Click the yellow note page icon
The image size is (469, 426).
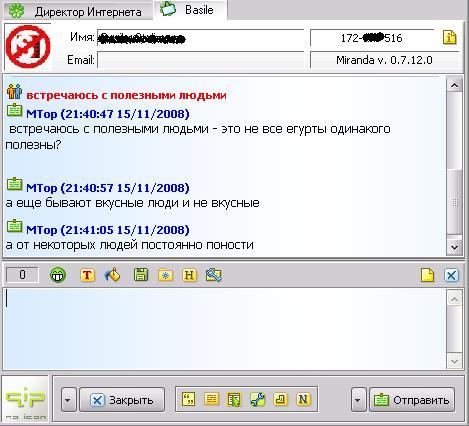[427, 275]
